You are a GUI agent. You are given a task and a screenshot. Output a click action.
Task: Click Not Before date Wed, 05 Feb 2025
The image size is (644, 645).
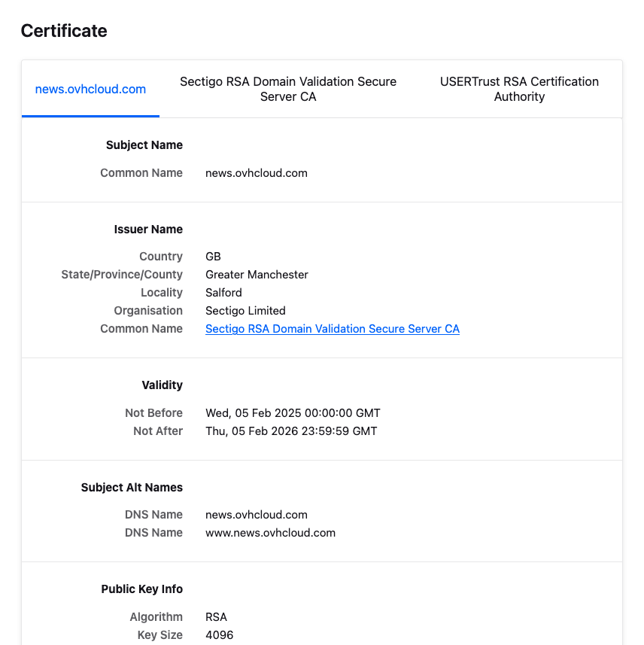(293, 412)
